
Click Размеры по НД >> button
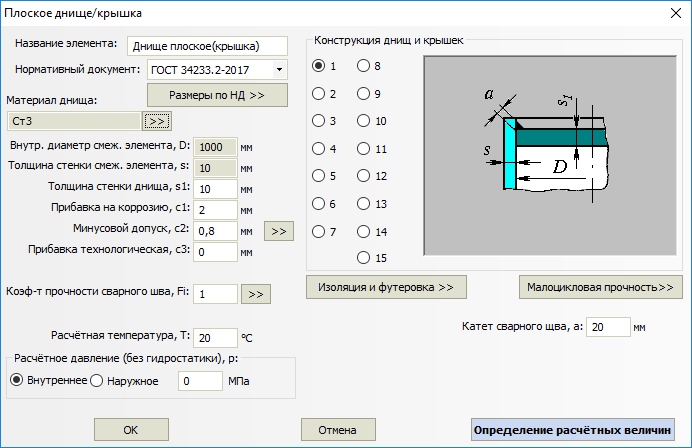click(217, 95)
